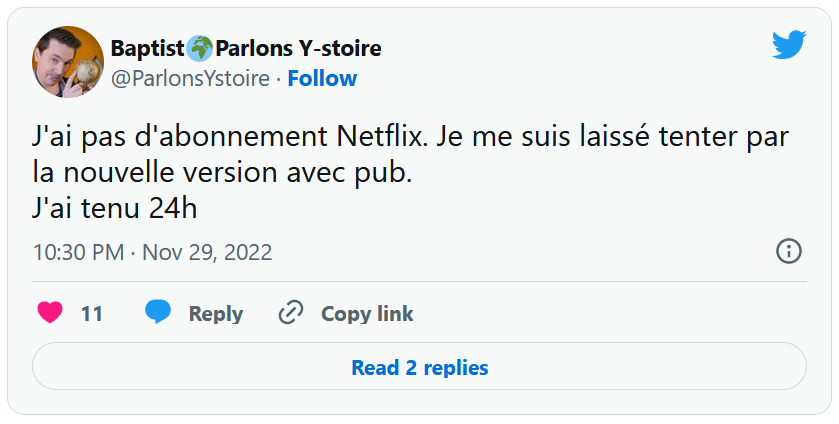This screenshot has height=424, width=839.
Task: Follow the ParlonsYstoire account
Action: tap(322, 78)
